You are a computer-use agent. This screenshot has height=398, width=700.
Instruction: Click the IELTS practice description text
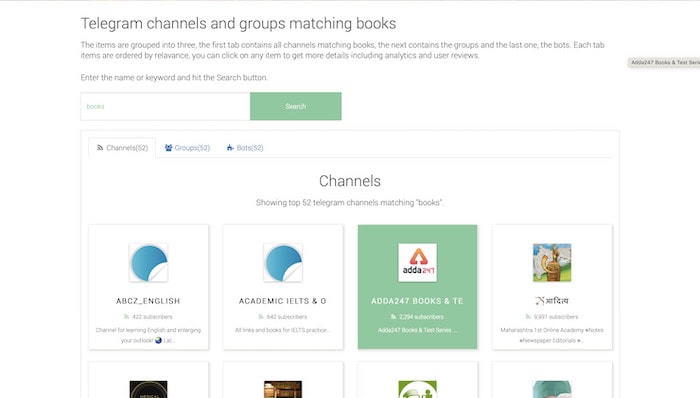[283, 330]
